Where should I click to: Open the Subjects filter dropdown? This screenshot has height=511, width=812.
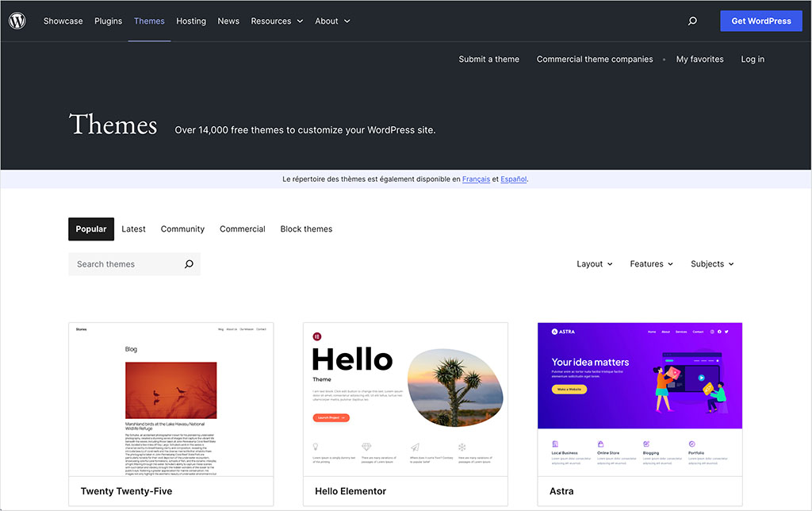(712, 263)
